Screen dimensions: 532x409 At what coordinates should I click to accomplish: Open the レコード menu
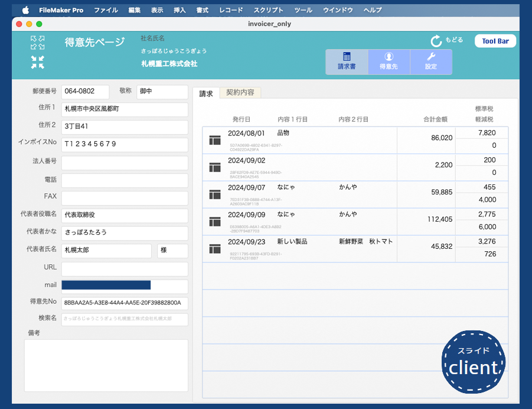point(230,10)
